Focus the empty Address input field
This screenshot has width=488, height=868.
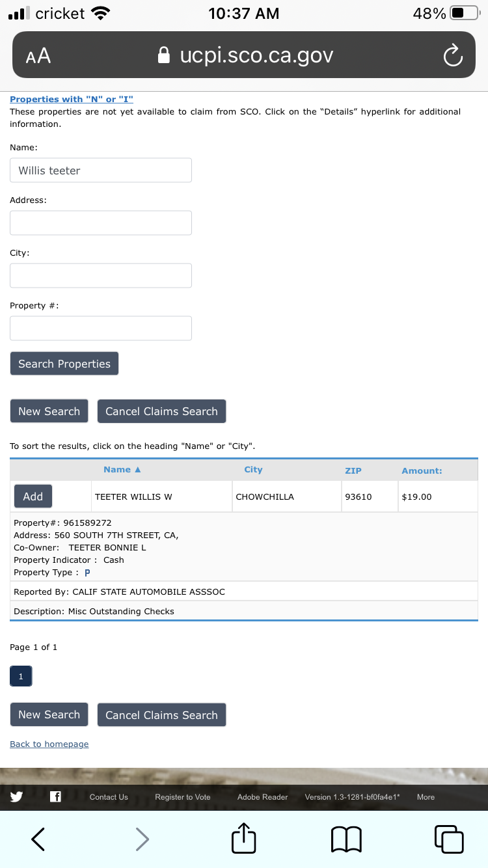pyautogui.click(x=101, y=223)
